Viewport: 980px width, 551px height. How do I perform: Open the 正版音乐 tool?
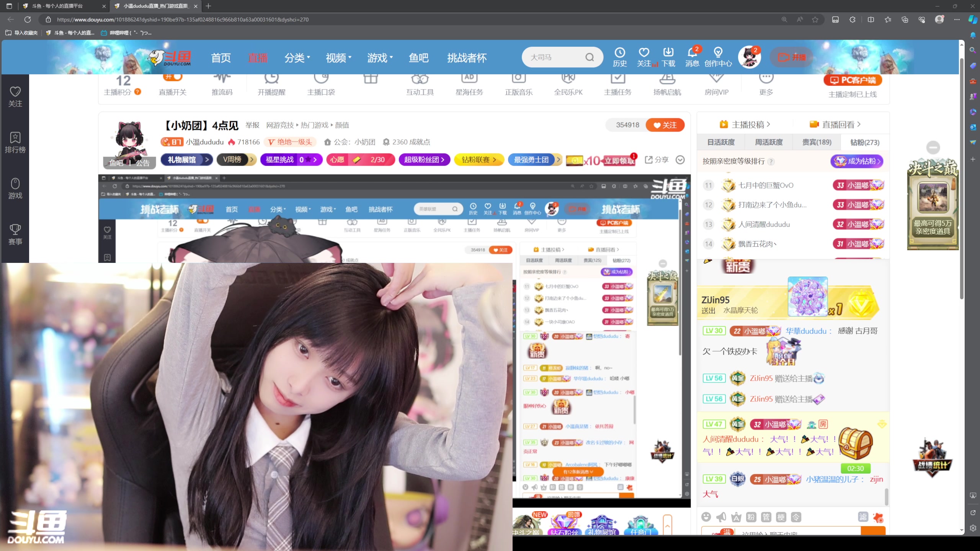point(519,85)
